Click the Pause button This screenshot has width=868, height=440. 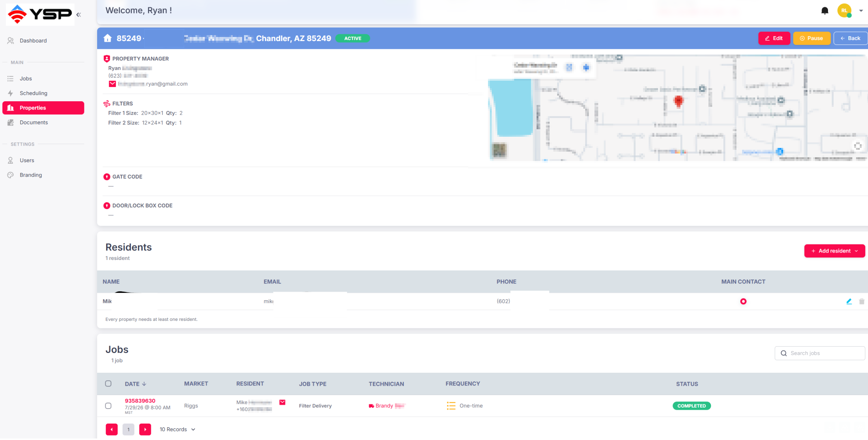click(812, 38)
